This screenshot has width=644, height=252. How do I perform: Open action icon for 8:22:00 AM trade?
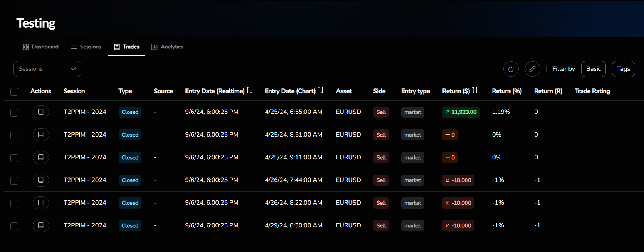point(40,203)
